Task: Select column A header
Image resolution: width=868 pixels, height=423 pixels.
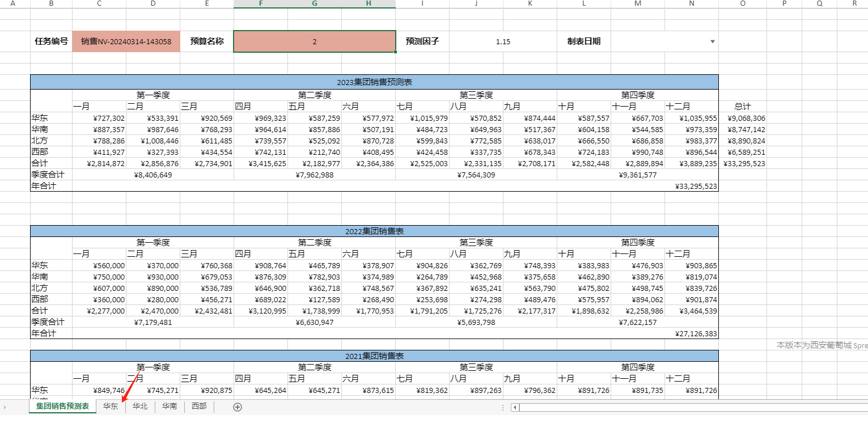Action: 13,4
